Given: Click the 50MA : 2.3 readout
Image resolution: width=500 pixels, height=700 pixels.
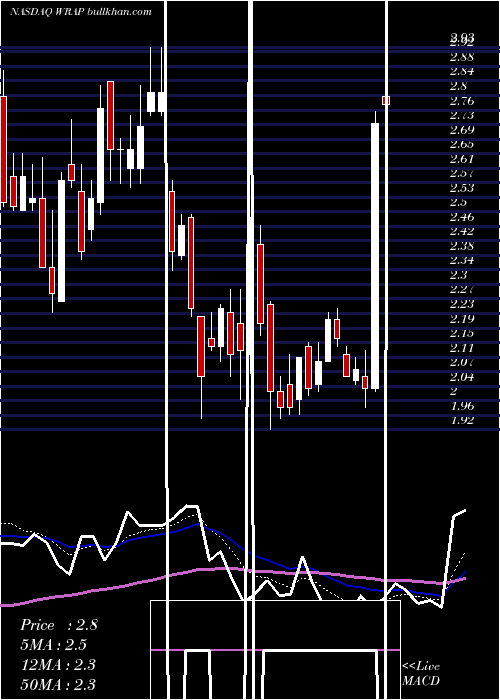Looking at the screenshot, I should pos(58,684).
